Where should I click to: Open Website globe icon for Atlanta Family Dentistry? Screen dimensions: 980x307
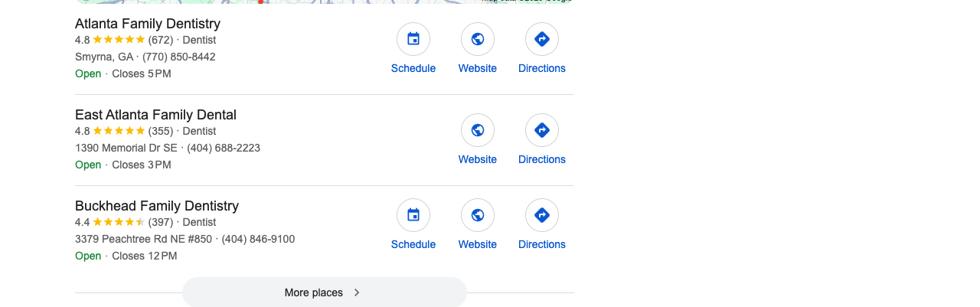(478, 39)
